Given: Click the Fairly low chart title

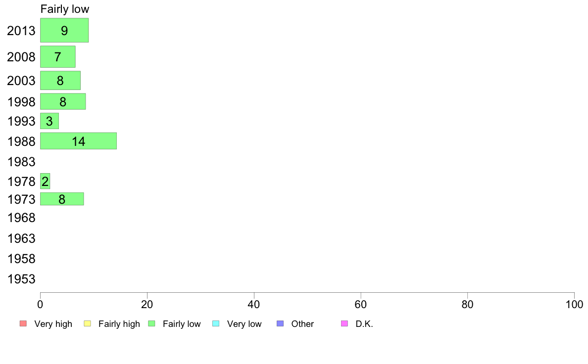Looking at the screenshot, I should (x=65, y=9).
